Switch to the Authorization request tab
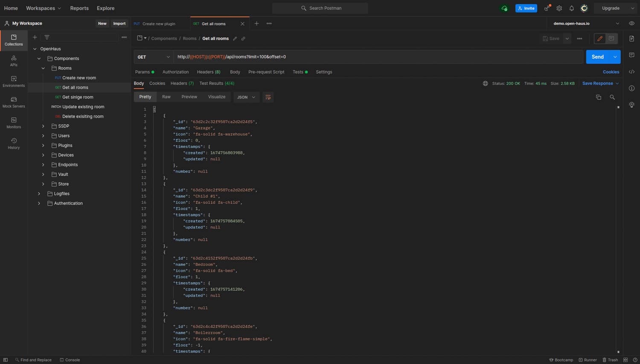 tap(175, 72)
